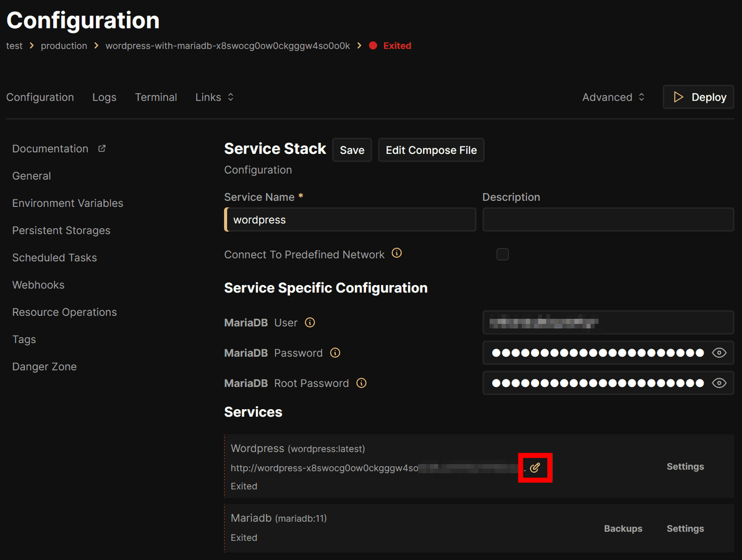
Task: Click info icon next to MariaDB Password
Action: [x=335, y=353]
